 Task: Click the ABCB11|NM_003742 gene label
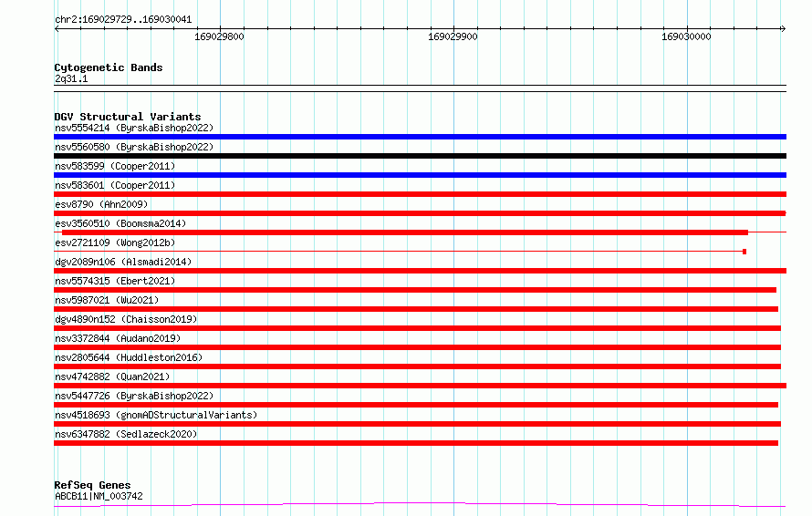pyautogui.click(x=99, y=496)
